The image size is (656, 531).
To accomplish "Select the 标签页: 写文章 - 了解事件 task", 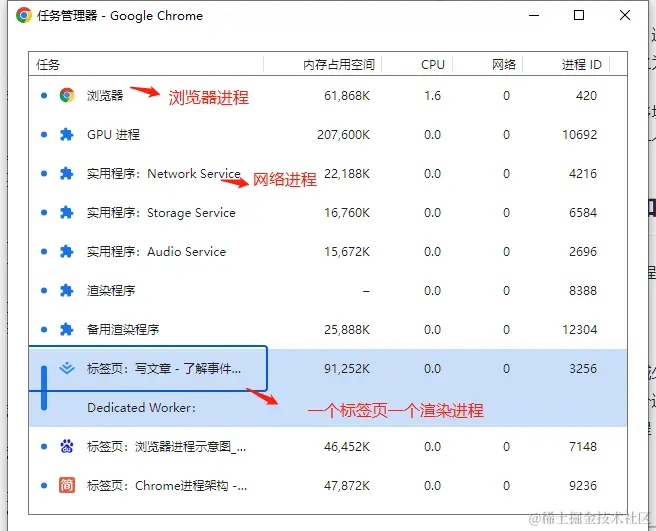I will (164, 368).
